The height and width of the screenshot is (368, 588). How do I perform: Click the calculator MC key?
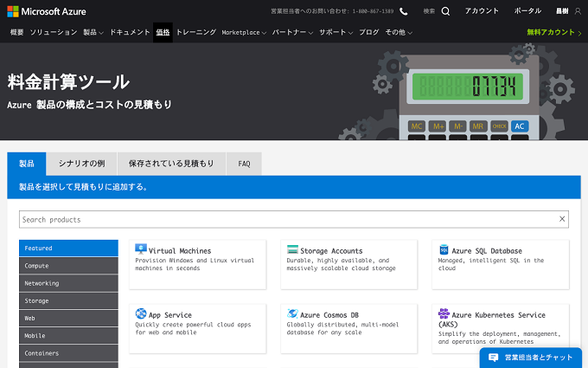pyautogui.click(x=417, y=126)
